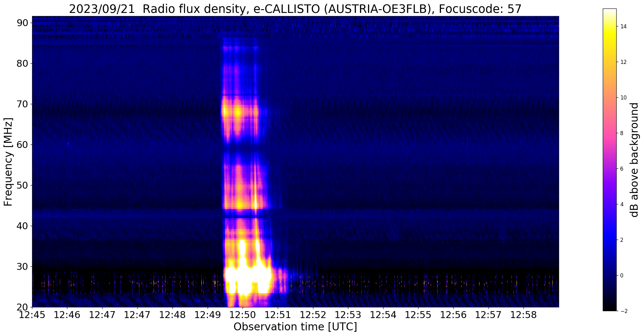Select the 12:53 time tick label

348,315
